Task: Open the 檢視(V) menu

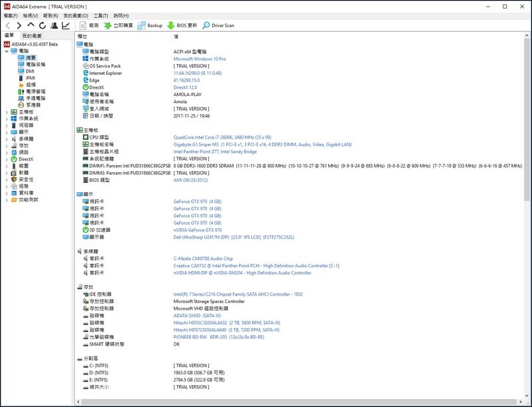Action: coord(31,16)
